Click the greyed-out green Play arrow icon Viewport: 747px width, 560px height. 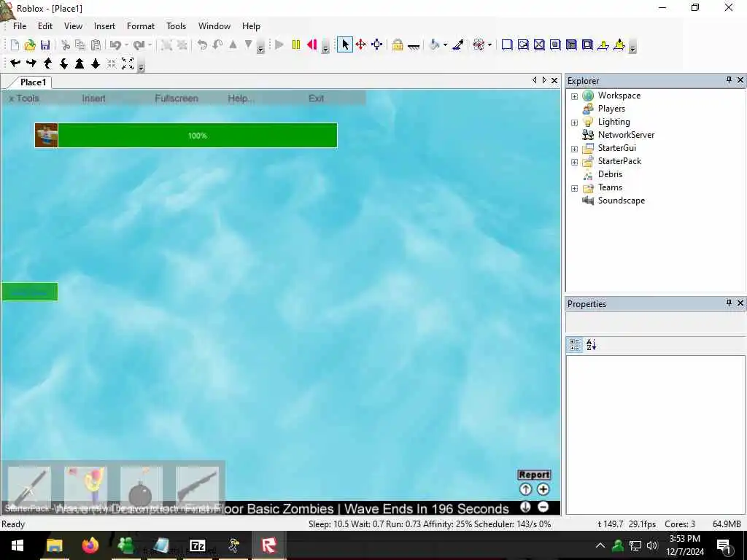(x=279, y=44)
